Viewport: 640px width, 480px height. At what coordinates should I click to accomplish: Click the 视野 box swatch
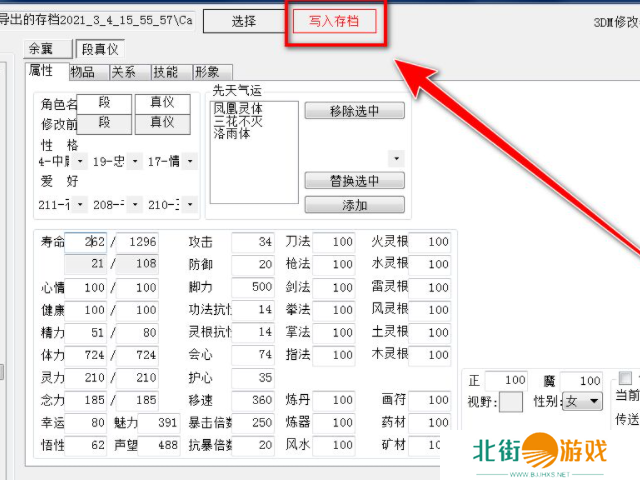click(511, 401)
